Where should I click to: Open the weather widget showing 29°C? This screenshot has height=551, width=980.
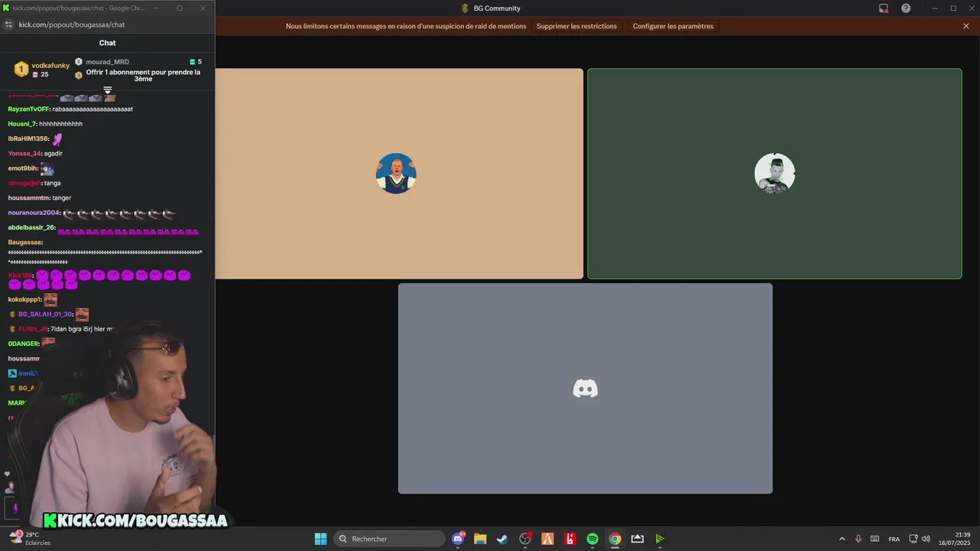[x=30, y=539]
